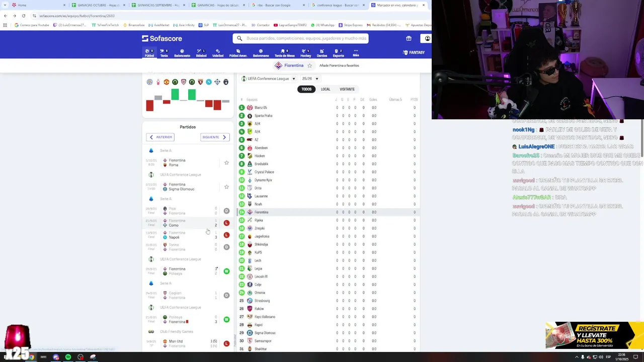
Task: Open the Sofascore home logo
Action: click(162, 38)
